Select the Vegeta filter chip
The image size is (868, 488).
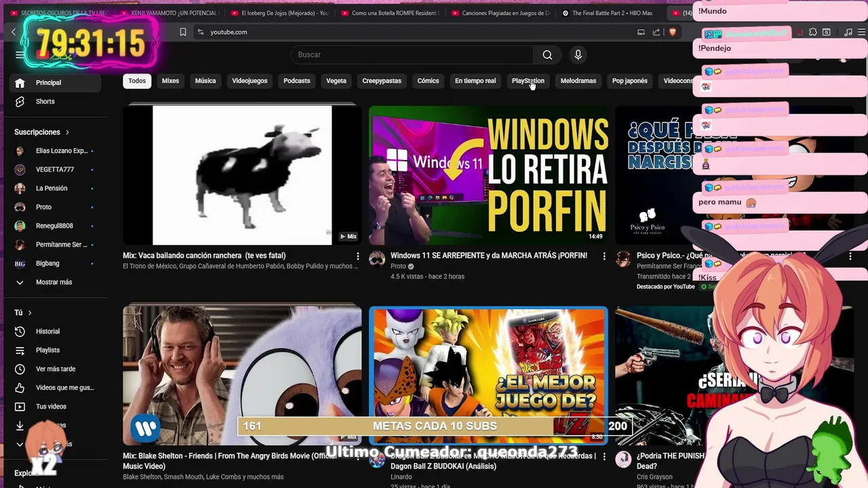[x=336, y=81]
